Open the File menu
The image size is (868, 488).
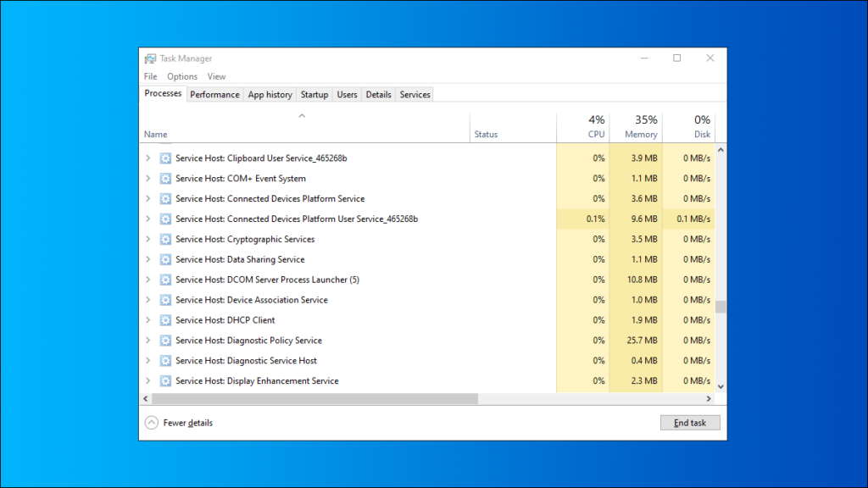151,76
